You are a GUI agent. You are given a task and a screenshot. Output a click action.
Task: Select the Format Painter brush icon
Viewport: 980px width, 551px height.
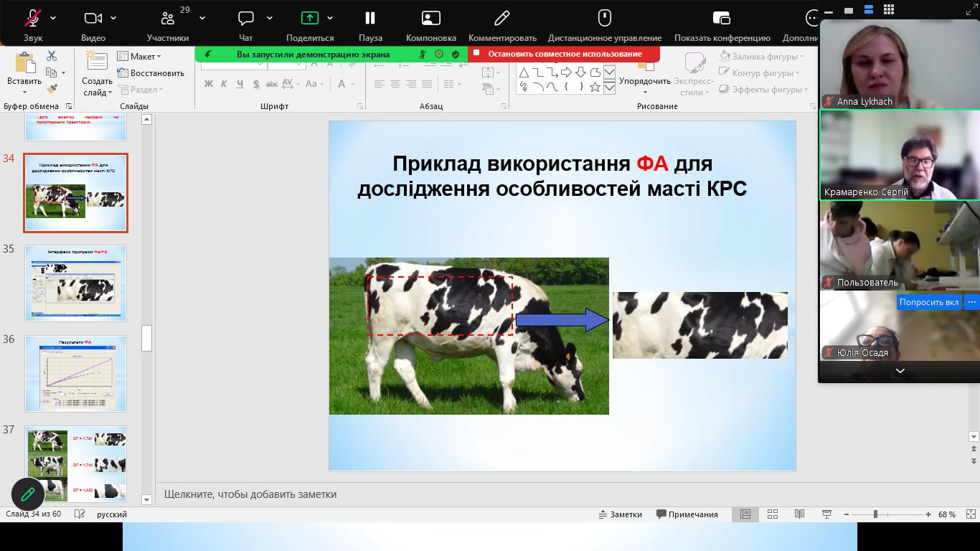52,89
